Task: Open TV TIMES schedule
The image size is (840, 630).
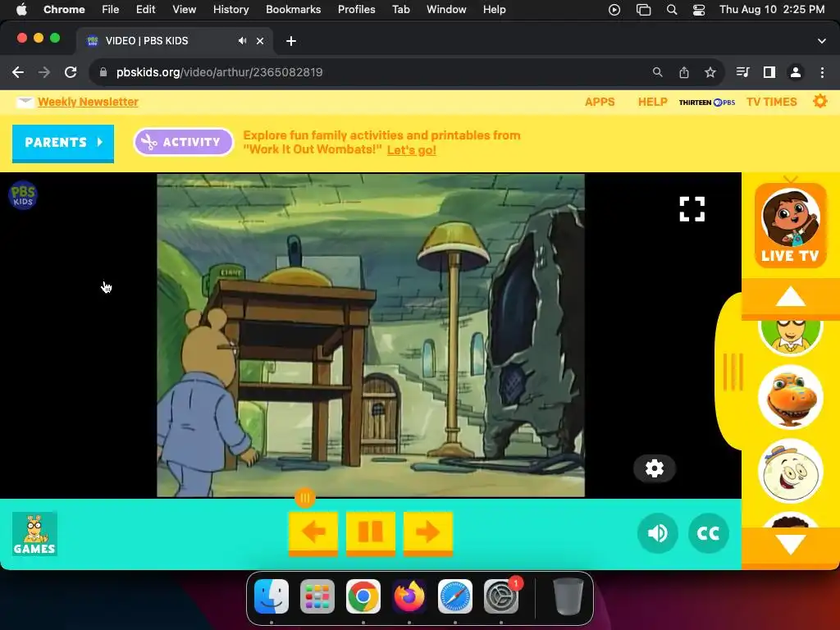Action: pyautogui.click(x=771, y=102)
